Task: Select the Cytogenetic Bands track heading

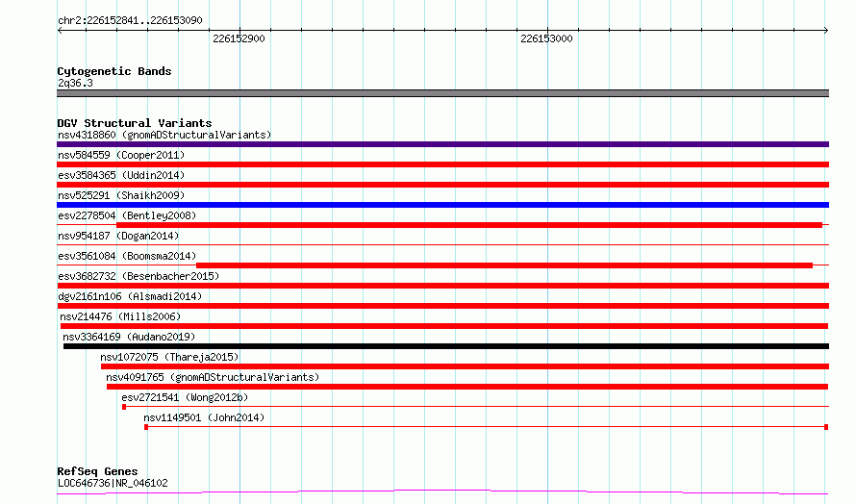Action: (x=114, y=71)
